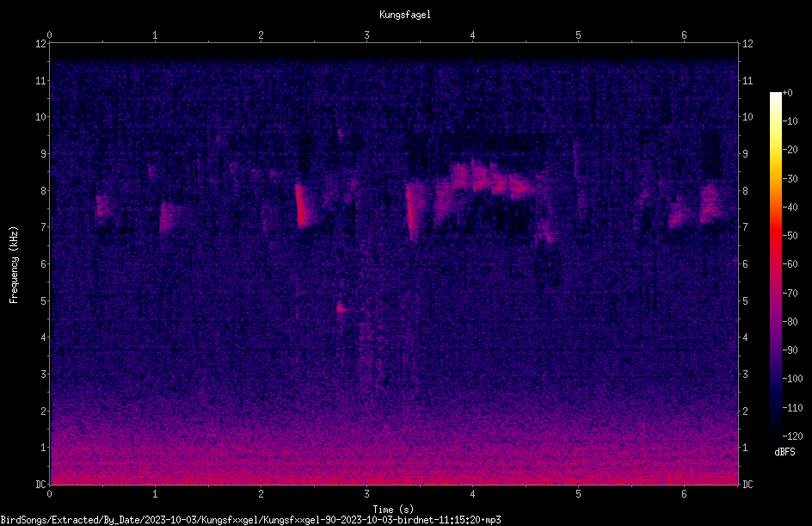This screenshot has height=526, width=812.
Task: Click the "-50" color scale label
Action: coord(790,236)
